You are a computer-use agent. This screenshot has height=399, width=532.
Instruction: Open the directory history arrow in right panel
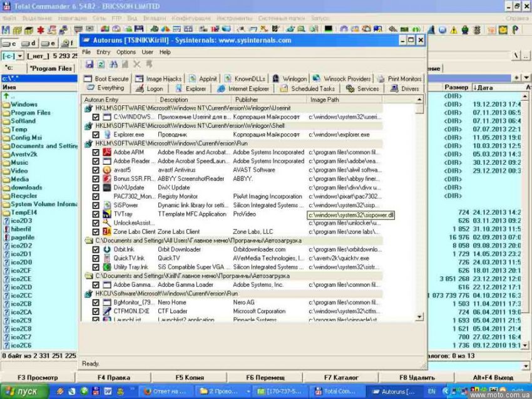pyautogui.click(x=526, y=78)
